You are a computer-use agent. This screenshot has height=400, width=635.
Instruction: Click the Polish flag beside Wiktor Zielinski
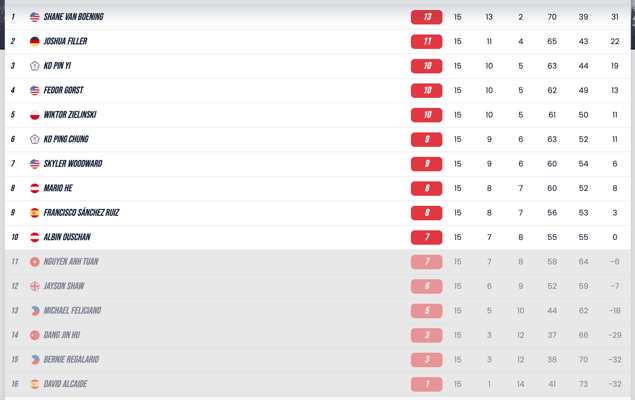35,115
